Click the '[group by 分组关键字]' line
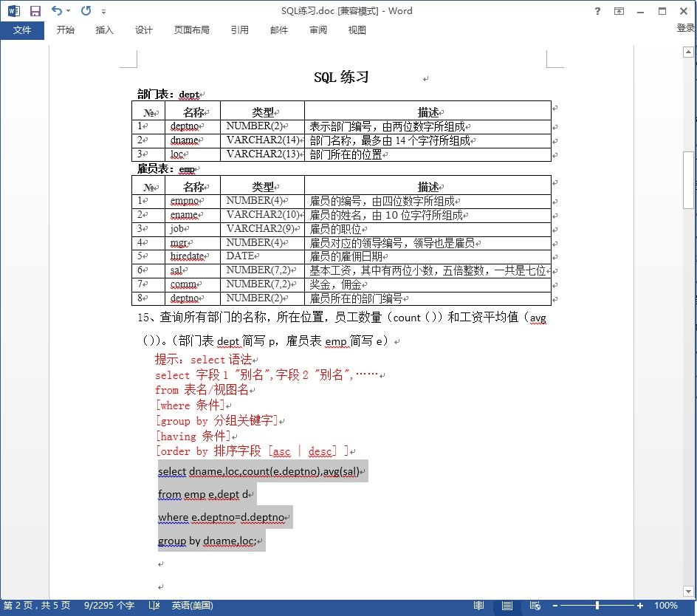Viewport: 697px width, 616px height. (217, 421)
